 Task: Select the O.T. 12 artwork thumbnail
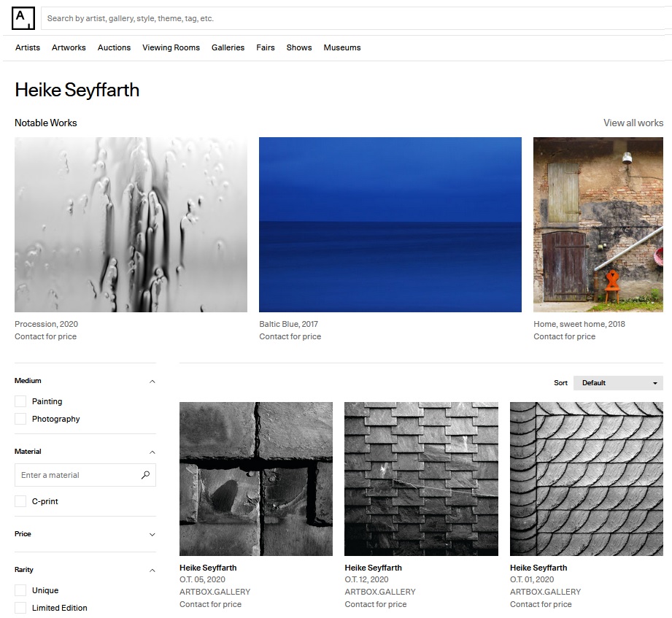click(x=421, y=479)
